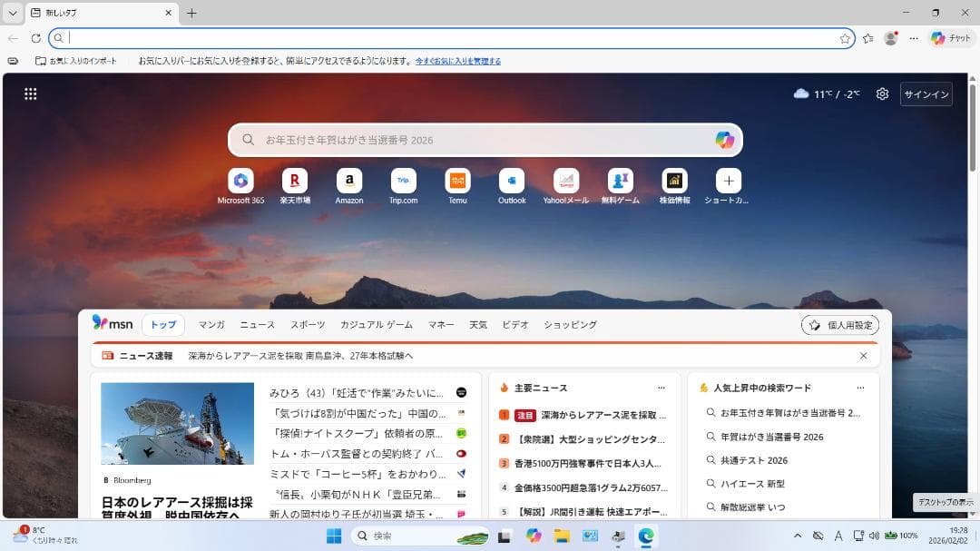
Task: Click the favorites star in the address bar
Action: pyautogui.click(x=847, y=38)
